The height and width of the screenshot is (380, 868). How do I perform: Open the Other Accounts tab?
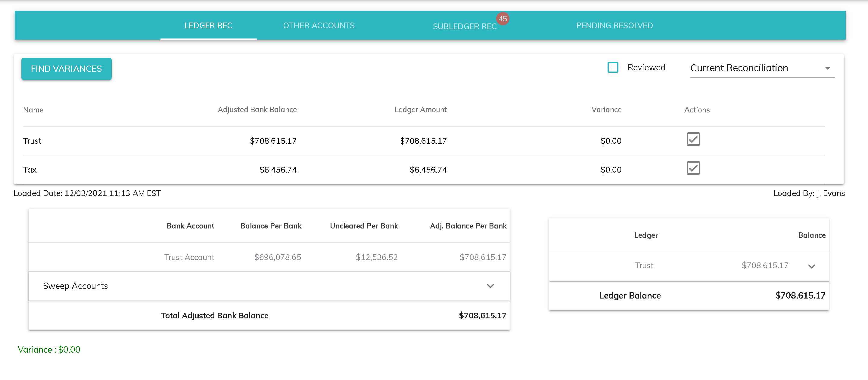319,26
